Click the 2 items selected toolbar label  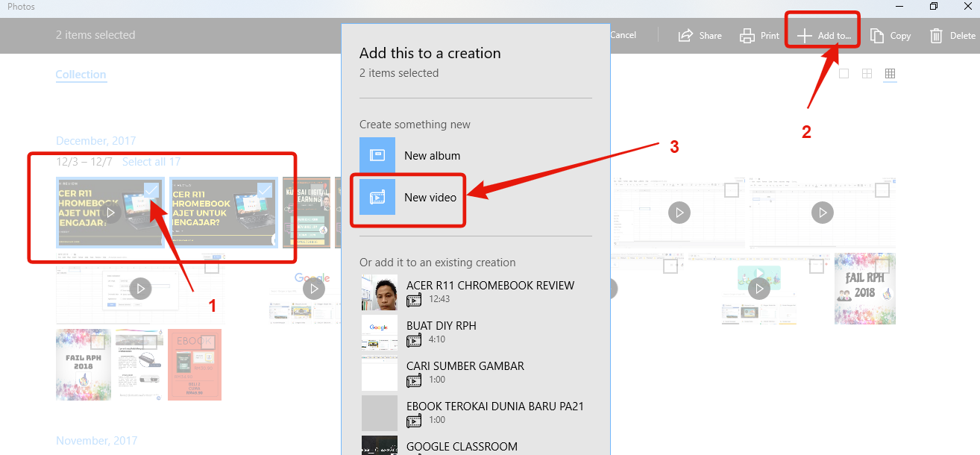(95, 35)
